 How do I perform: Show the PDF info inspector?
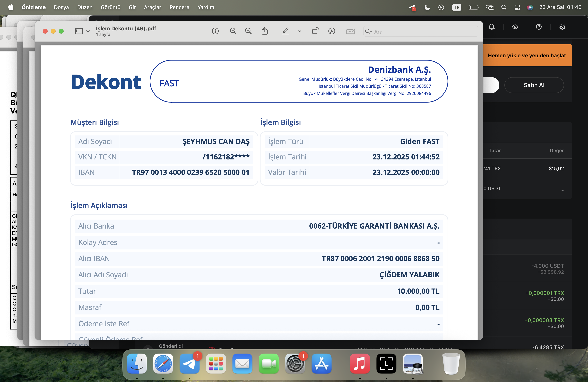[x=215, y=31]
